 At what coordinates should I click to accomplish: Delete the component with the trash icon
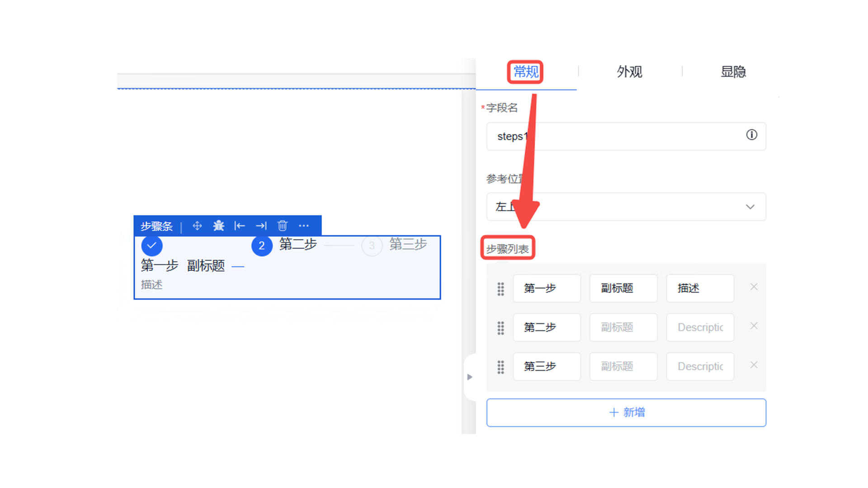tap(283, 225)
